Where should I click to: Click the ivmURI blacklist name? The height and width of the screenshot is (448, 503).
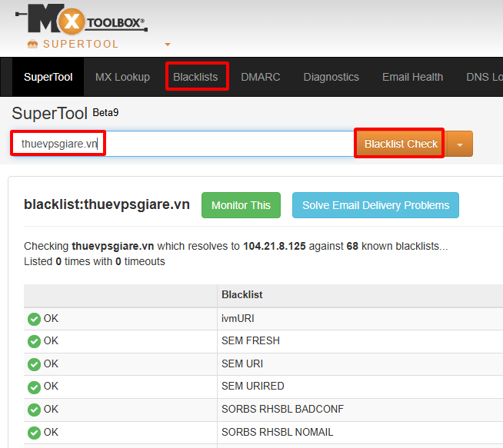click(x=238, y=319)
